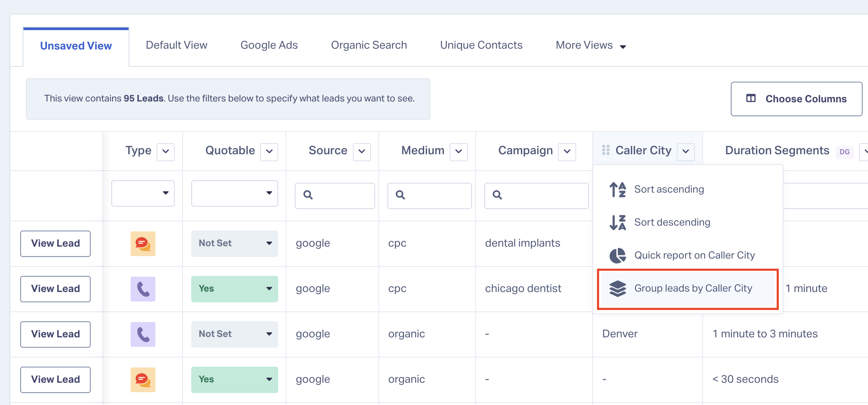Switch to the Default View tab

point(176,45)
